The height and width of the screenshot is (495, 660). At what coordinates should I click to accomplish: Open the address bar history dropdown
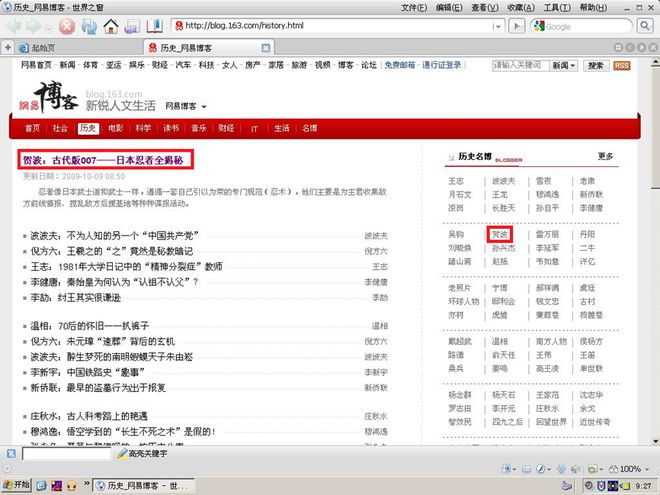click(498, 26)
